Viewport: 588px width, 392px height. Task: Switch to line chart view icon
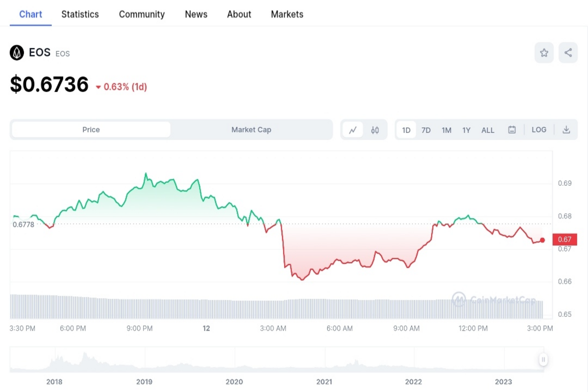click(353, 130)
